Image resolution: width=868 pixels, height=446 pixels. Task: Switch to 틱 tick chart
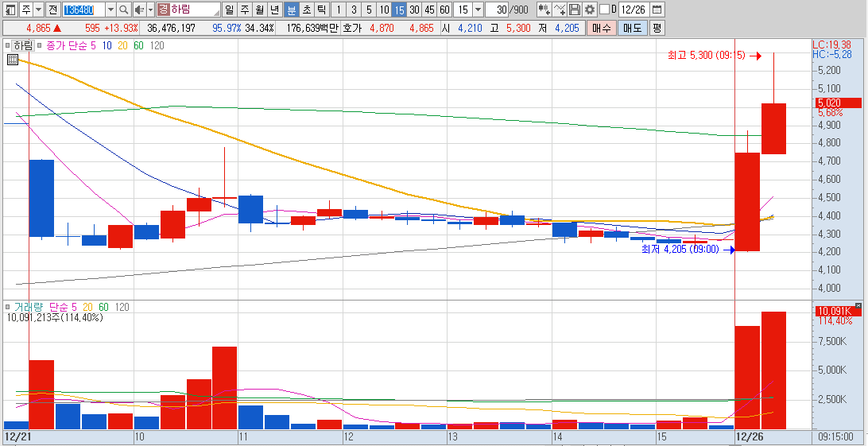click(x=322, y=10)
